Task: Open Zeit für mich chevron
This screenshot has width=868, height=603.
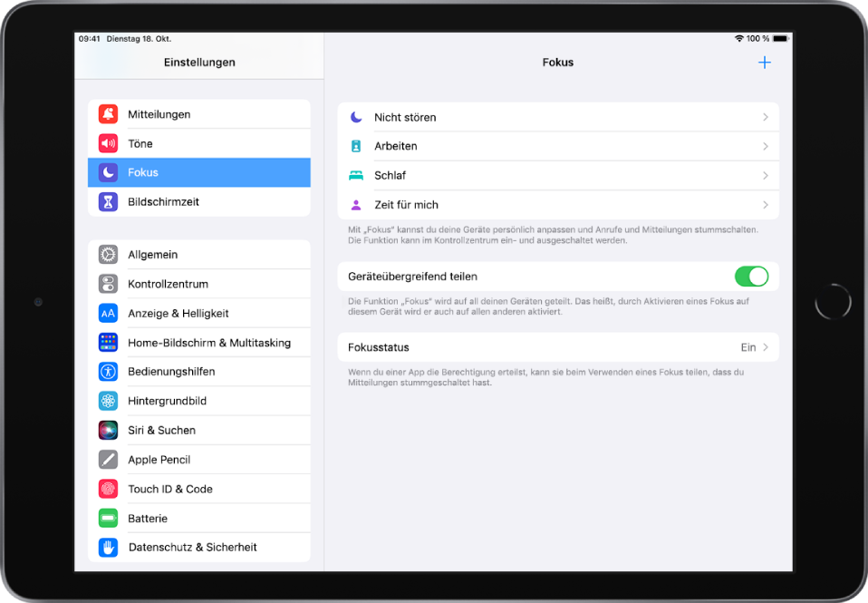Action: (x=766, y=205)
